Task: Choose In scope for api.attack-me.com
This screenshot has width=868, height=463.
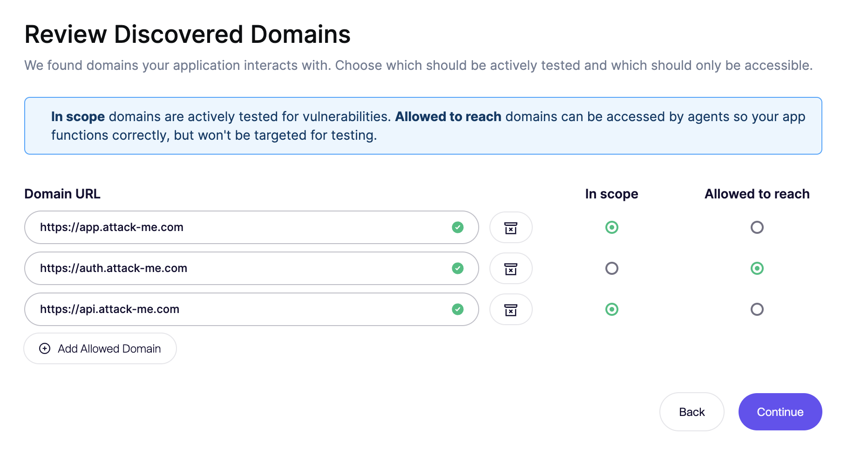Action: tap(611, 309)
